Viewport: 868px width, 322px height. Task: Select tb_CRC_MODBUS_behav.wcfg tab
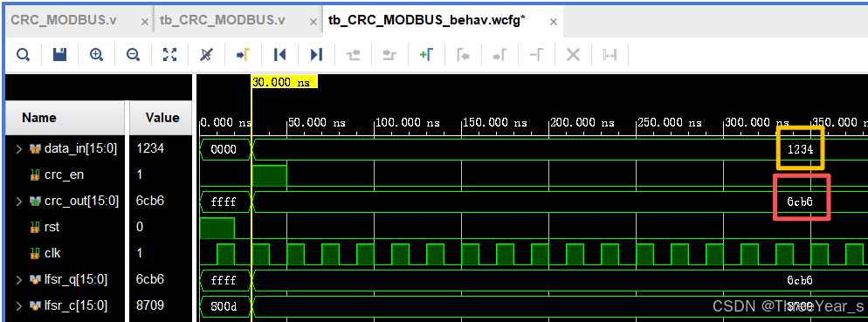coord(427,20)
